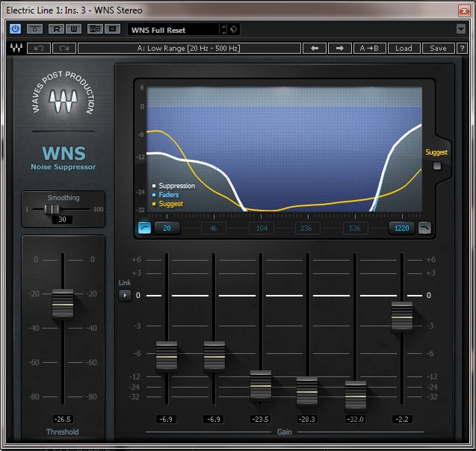476x451 pixels.
Task: Click the first gain fader handle at -6.9
Action: [x=167, y=357]
